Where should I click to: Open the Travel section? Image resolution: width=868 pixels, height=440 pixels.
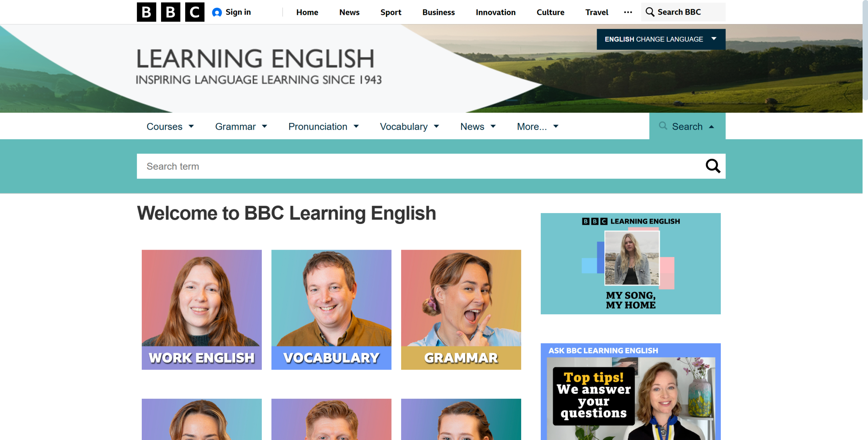[x=597, y=12]
